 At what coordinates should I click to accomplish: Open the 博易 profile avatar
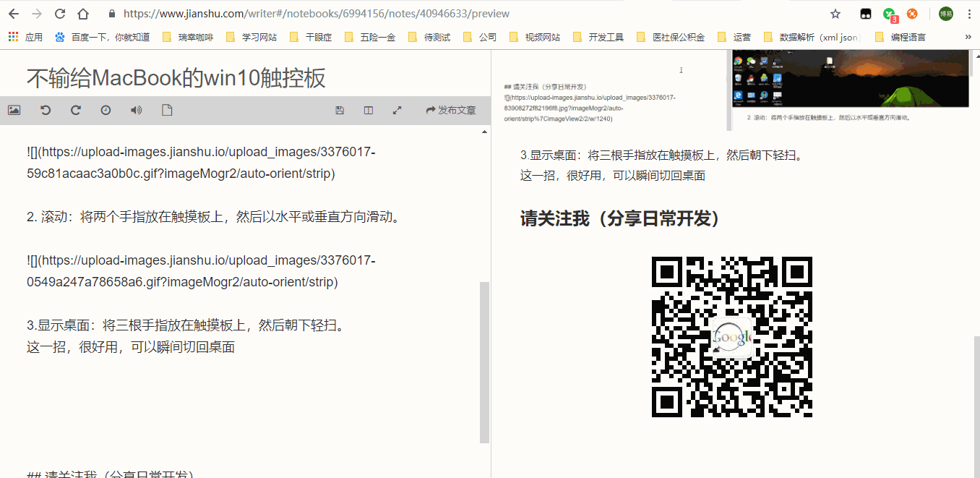point(946,14)
